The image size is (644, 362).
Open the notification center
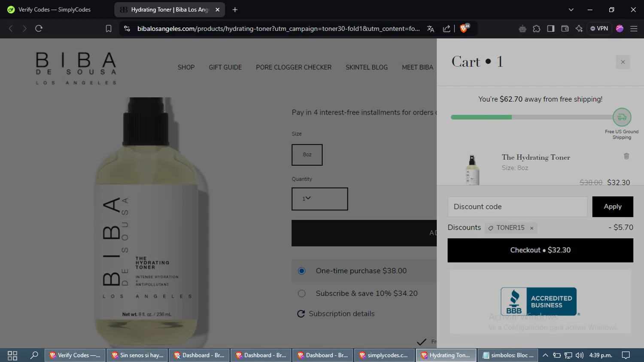[626, 356]
